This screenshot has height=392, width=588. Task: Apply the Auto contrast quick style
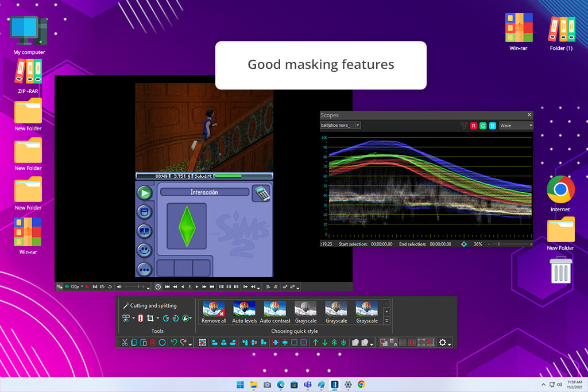coord(275,312)
